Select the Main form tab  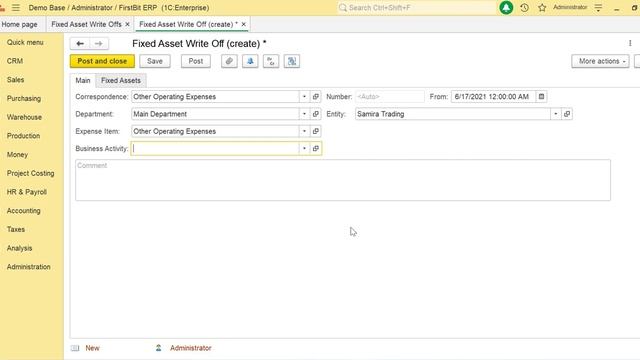pos(83,80)
